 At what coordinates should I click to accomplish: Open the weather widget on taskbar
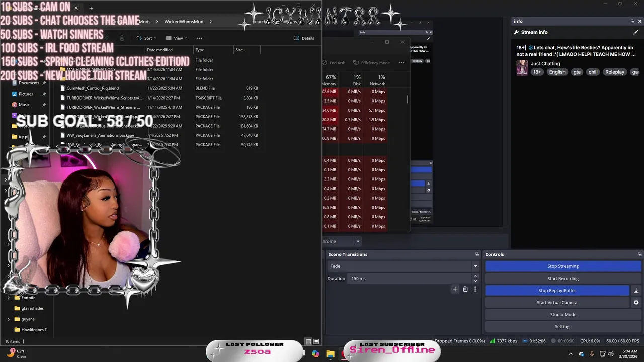point(17,354)
